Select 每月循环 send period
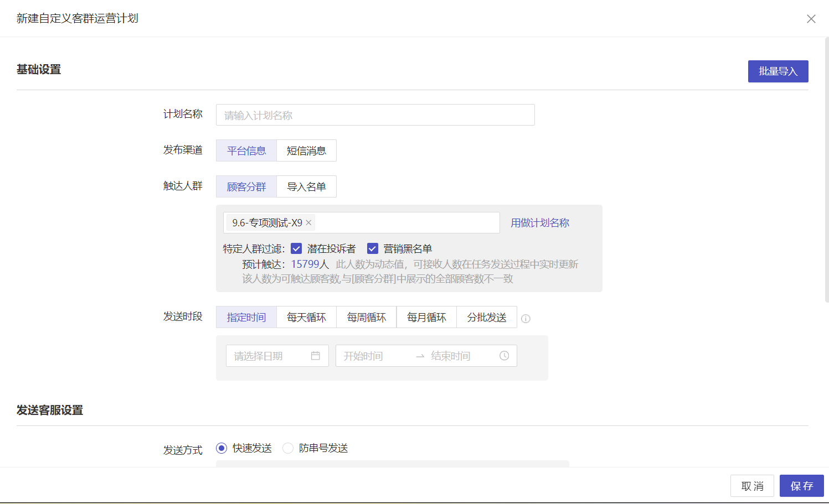The image size is (829, 504). [426, 317]
